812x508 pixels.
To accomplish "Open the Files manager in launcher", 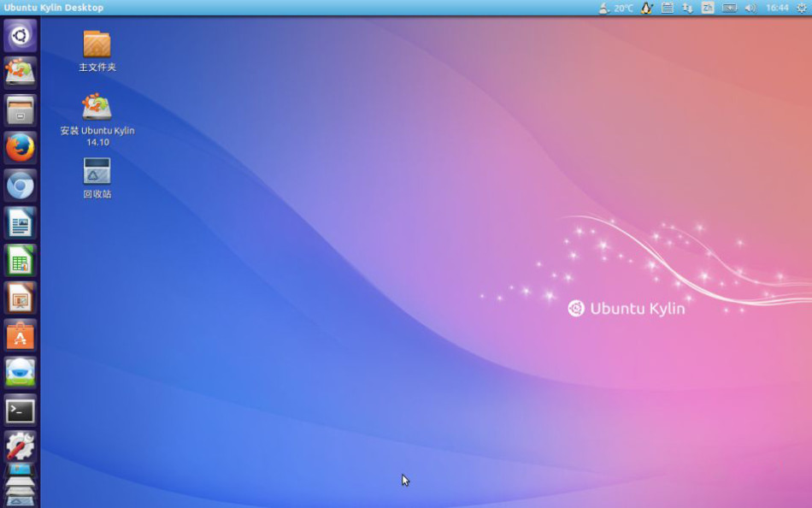I will pos(21,110).
